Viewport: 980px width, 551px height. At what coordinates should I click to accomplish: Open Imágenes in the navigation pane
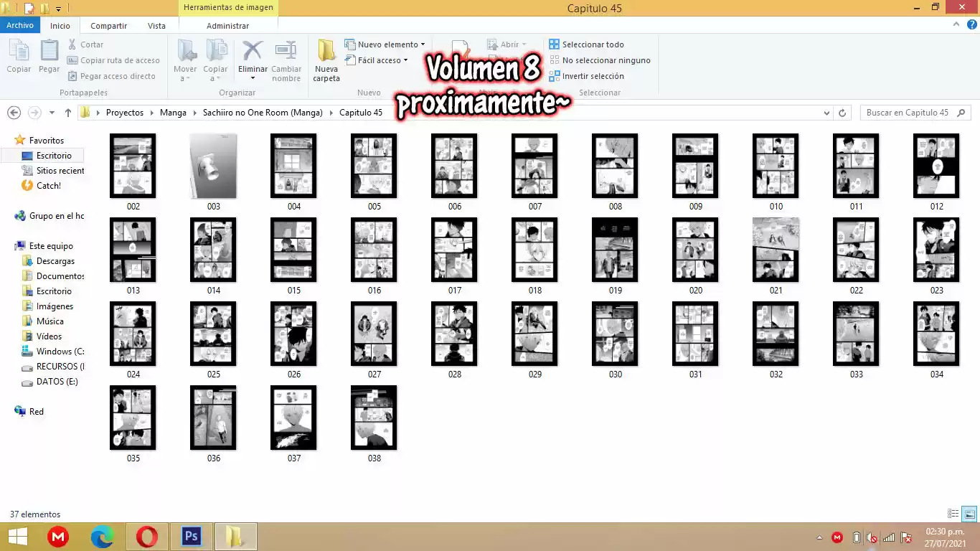pos(47,306)
